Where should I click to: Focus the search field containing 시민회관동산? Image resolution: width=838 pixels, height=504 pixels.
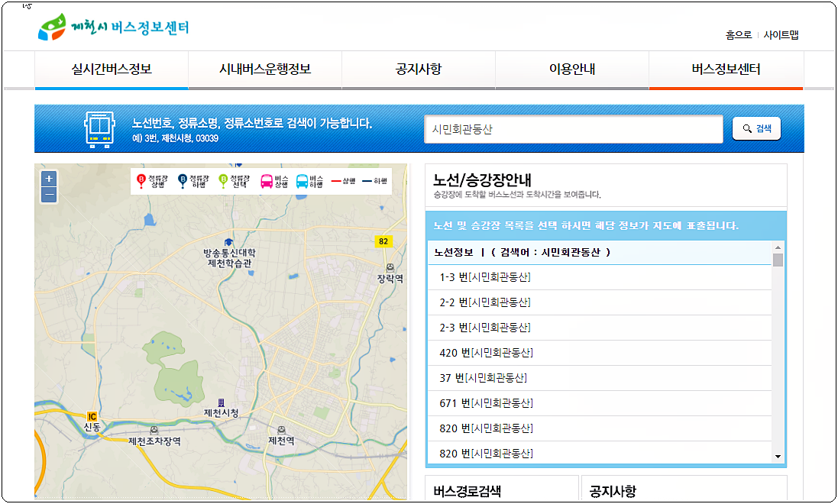click(x=574, y=129)
